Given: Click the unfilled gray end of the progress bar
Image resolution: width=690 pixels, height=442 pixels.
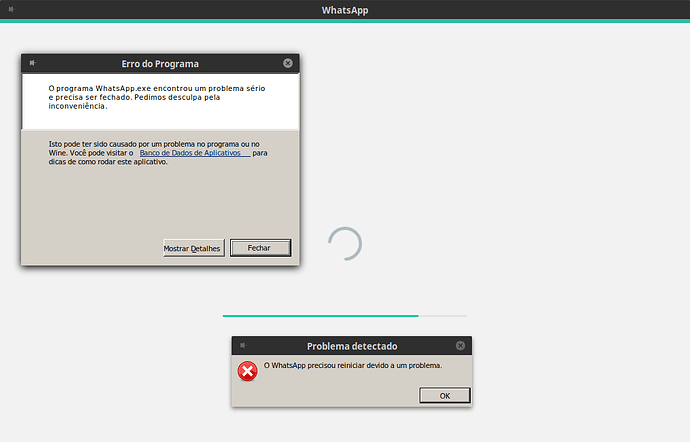Looking at the screenshot, I should 443,315.
